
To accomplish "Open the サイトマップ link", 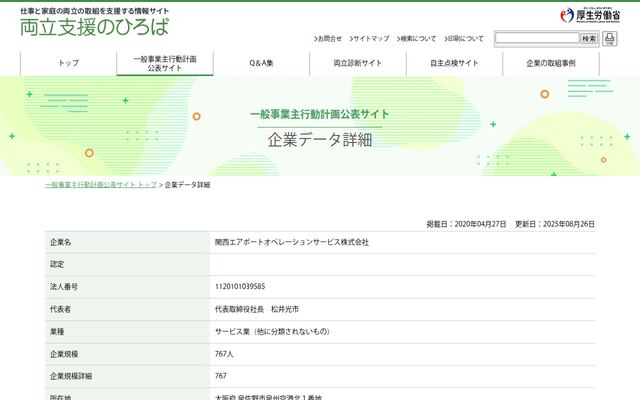I will (x=369, y=38).
